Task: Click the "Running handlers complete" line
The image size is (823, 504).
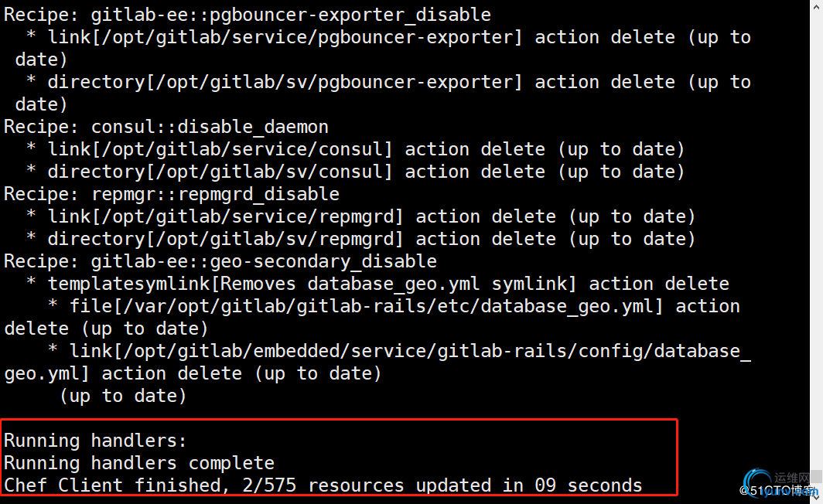Action: click(139, 463)
